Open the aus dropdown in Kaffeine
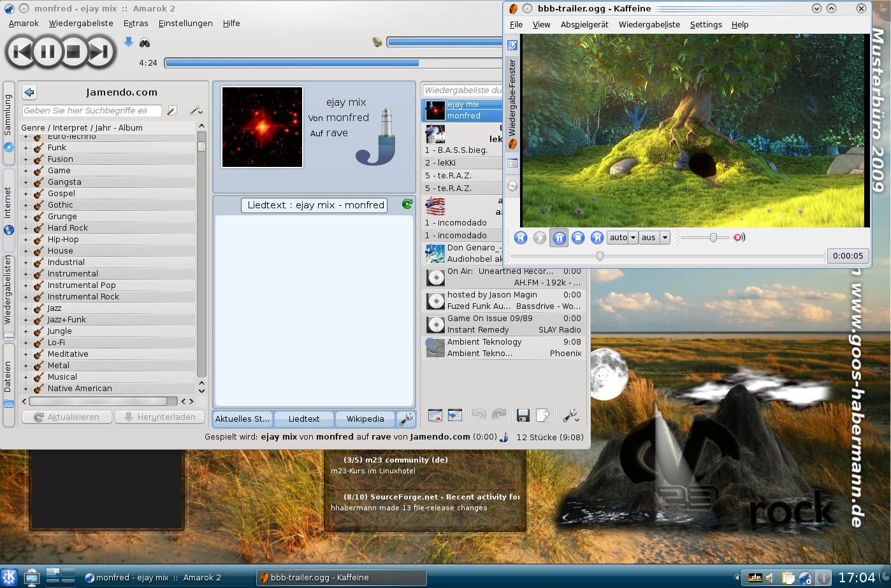This screenshot has height=588, width=891. [x=655, y=237]
